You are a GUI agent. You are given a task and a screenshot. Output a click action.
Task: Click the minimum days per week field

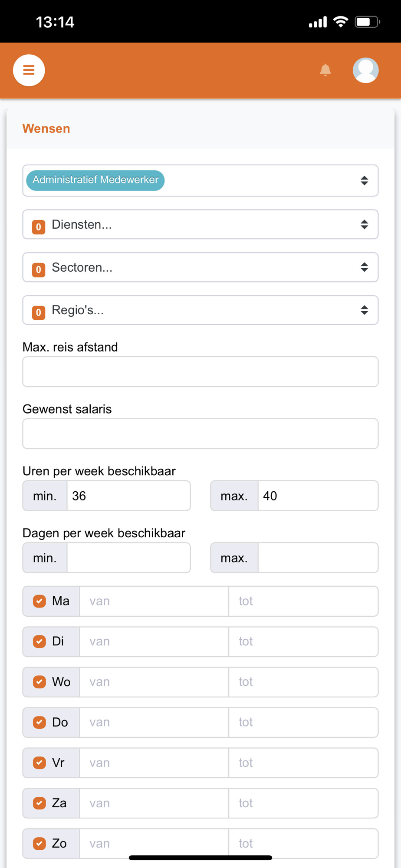(x=128, y=558)
